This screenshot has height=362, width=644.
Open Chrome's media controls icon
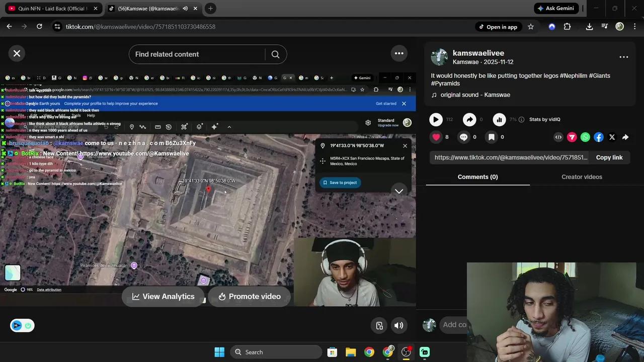(x=605, y=27)
